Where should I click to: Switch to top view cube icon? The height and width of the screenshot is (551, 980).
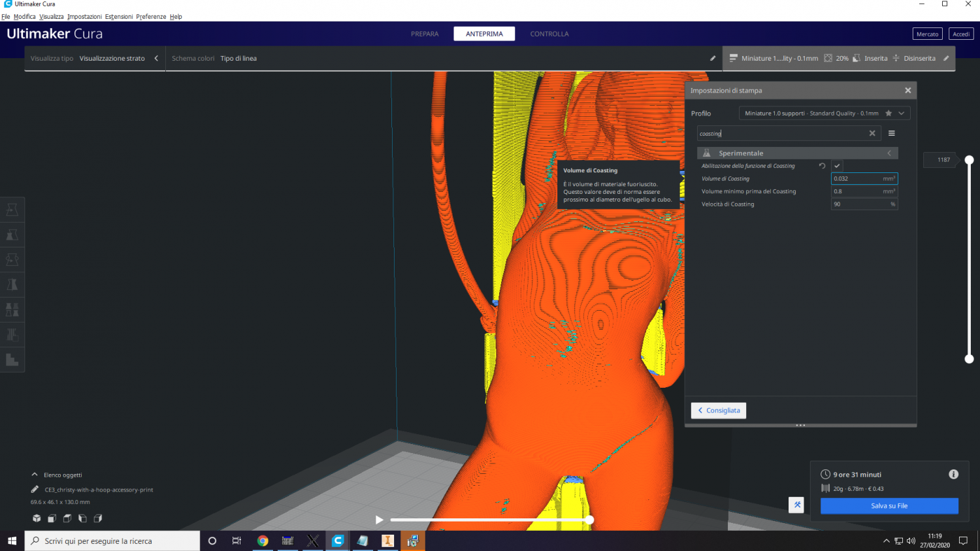coord(67,518)
